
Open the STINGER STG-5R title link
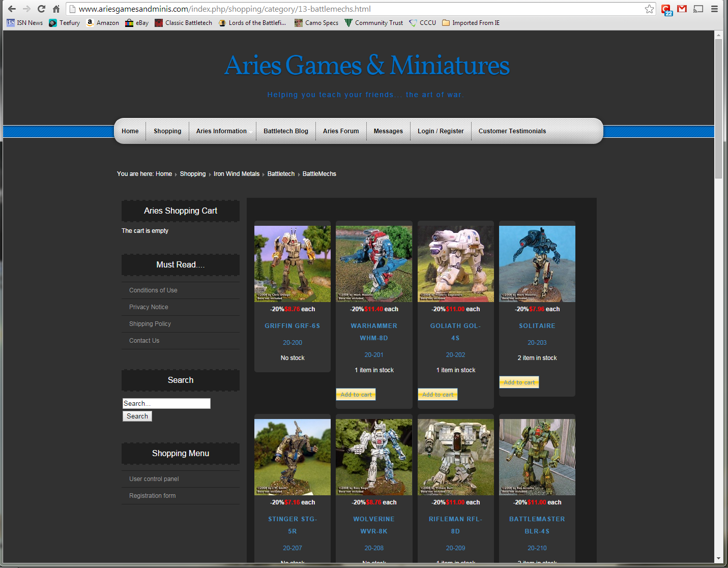pyautogui.click(x=293, y=525)
